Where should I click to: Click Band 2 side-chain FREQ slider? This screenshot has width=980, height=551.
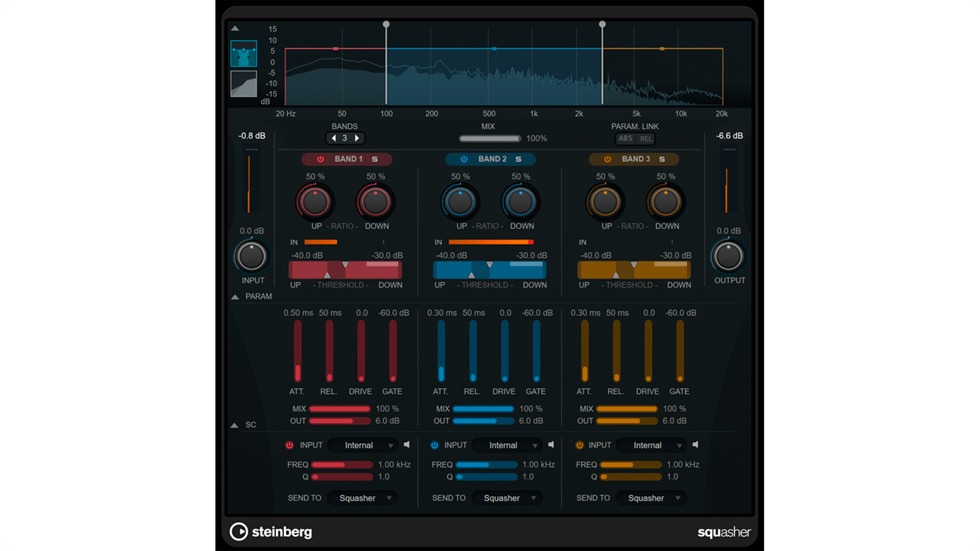[487, 465]
